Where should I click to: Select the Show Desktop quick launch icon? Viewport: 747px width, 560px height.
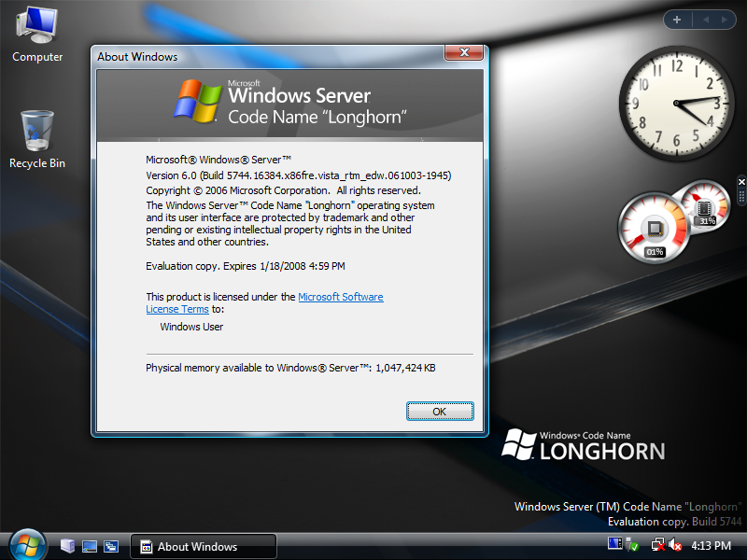(90, 545)
